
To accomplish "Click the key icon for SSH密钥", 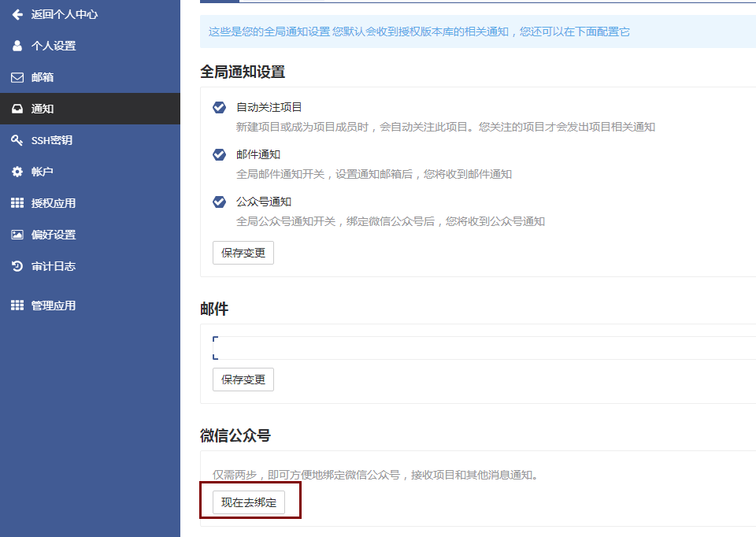I will 17,140.
